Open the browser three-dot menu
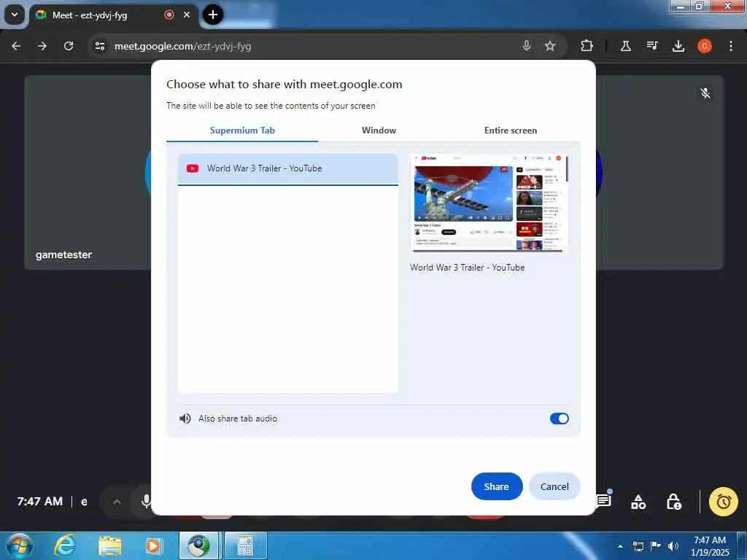 pyautogui.click(x=731, y=46)
